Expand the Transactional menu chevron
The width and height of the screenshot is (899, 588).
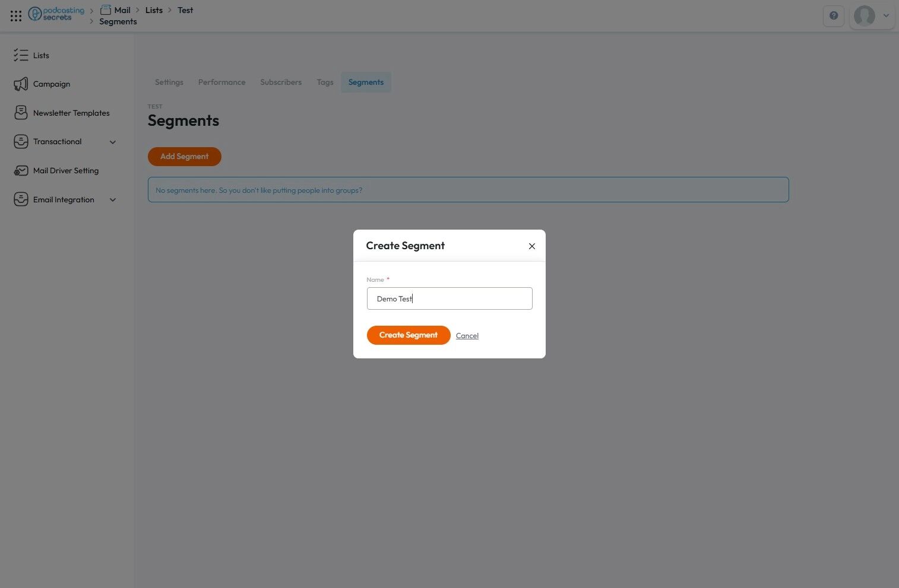coord(113,142)
